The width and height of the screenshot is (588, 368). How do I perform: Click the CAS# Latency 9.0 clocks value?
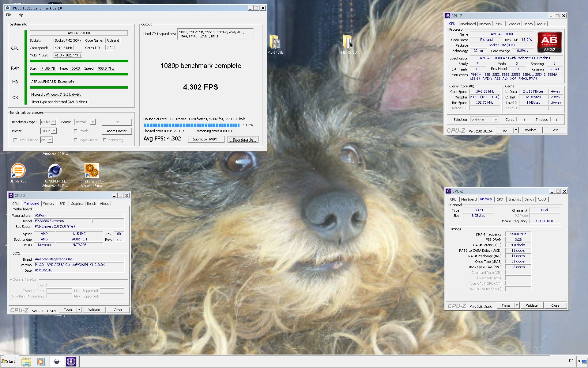pyautogui.click(x=518, y=245)
